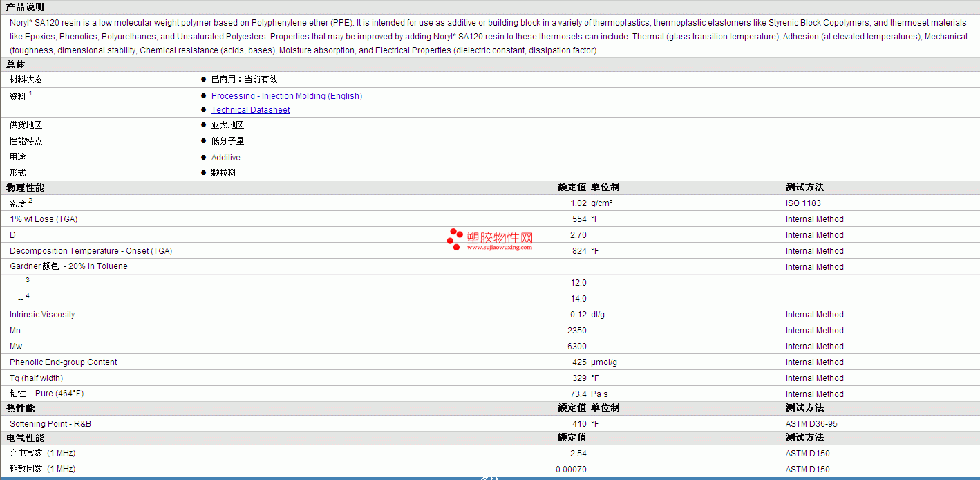The width and height of the screenshot is (980, 480).
Task: Select the dl/g unit
Action: 598,315
